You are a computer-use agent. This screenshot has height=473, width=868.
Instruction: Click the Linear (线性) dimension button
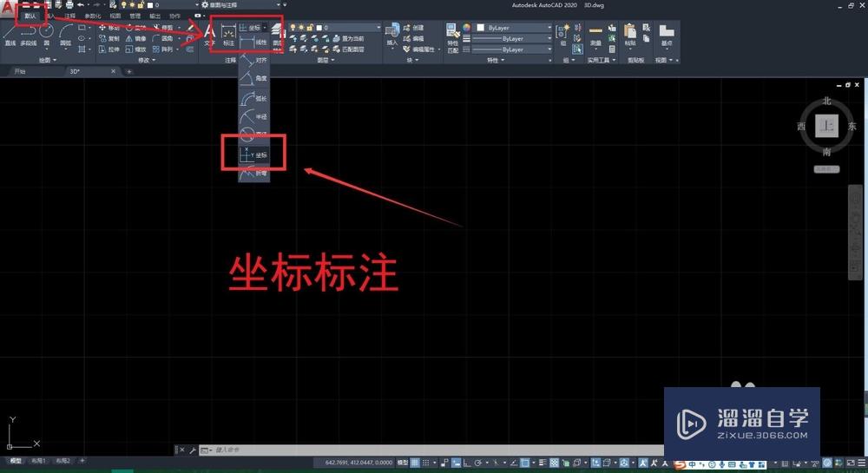(254, 42)
